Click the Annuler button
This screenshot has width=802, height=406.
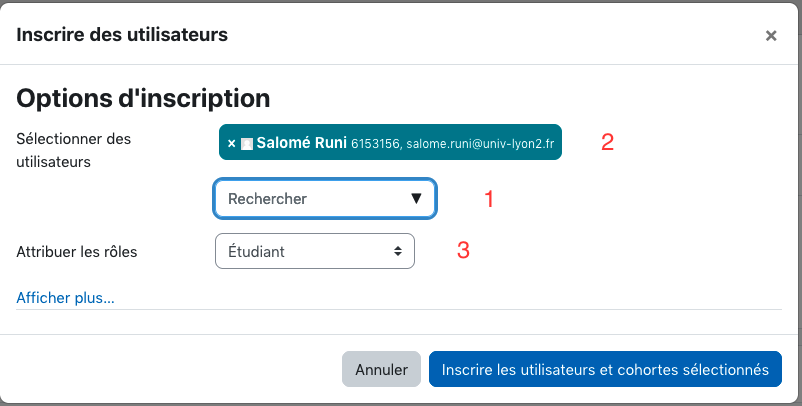pyautogui.click(x=382, y=369)
